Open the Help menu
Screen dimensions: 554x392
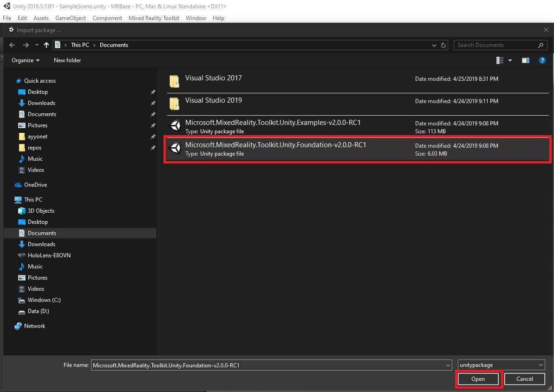(218, 18)
